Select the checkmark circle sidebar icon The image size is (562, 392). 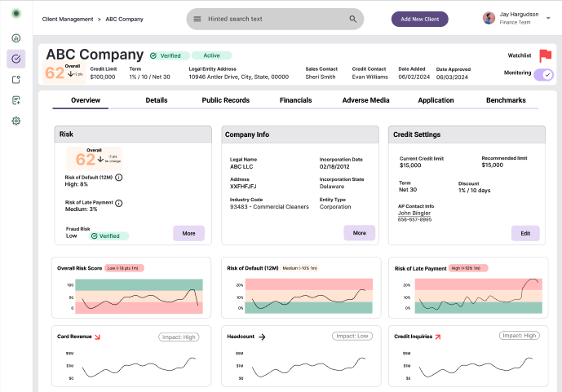16,59
